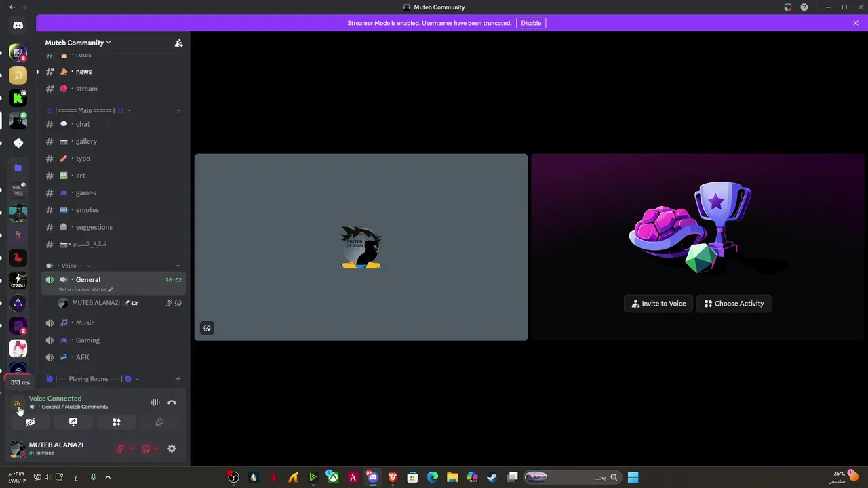868x488 pixels.
Task: Open the purple server folder icon
Action: pyautogui.click(x=18, y=167)
